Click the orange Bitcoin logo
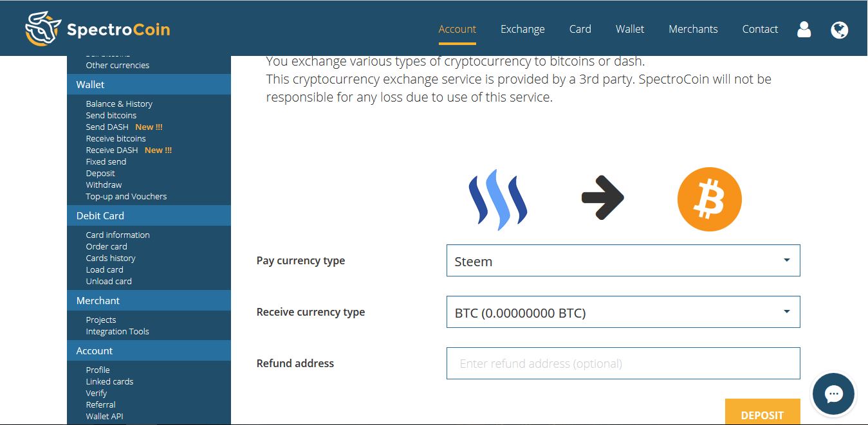Viewport: 868px width, 425px height. click(x=710, y=199)
